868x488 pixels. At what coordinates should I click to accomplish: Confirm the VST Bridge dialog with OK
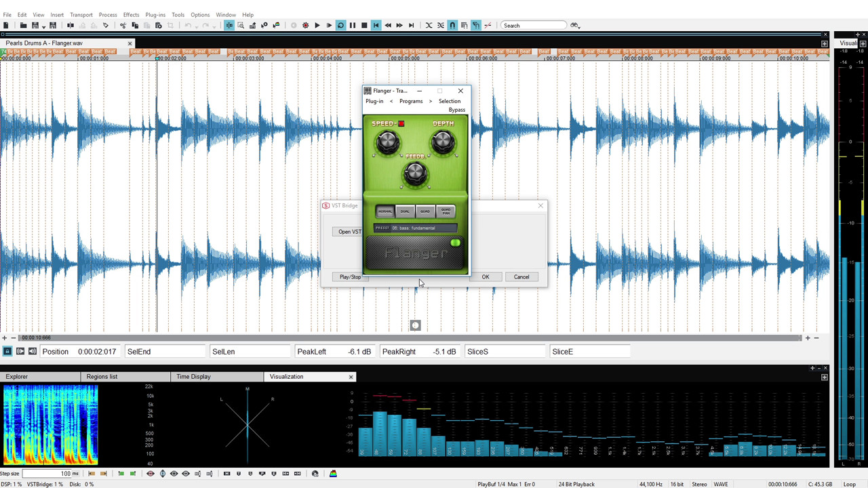point(485,277)
